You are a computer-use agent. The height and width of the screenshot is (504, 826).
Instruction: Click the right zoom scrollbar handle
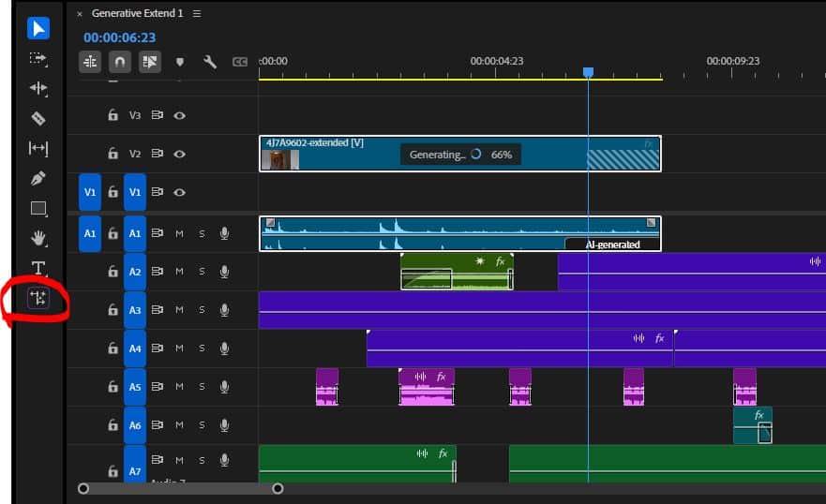278,489
